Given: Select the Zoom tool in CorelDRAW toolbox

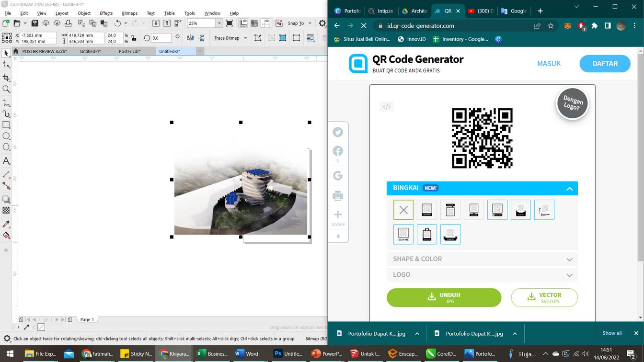Looking at the screenshot, I should [6, 89].
